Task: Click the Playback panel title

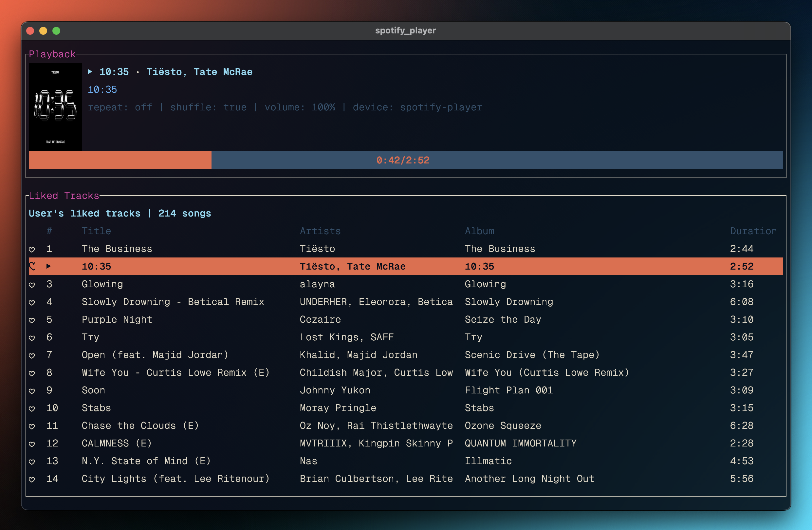Action: [x=52, y=54]
